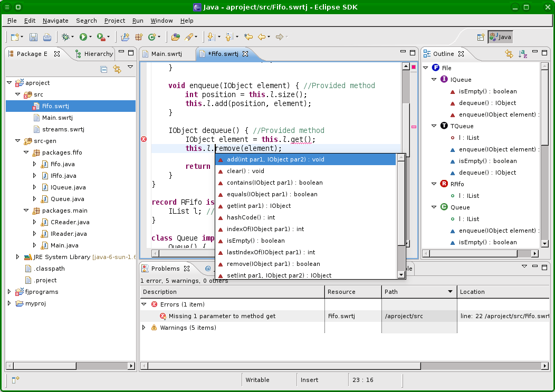
Task: Click the Save toolbar icon
Action: [33, 37]
